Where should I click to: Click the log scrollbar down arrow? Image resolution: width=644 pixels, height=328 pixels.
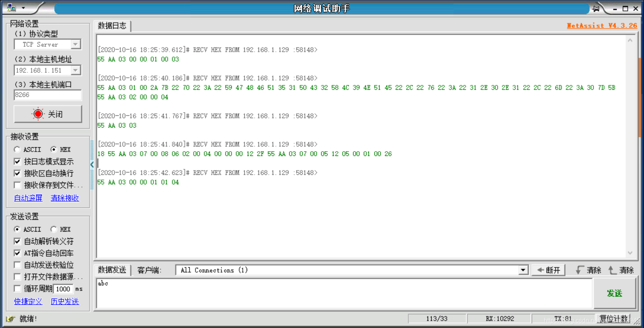pyautogui.click(x=630, y=253)
